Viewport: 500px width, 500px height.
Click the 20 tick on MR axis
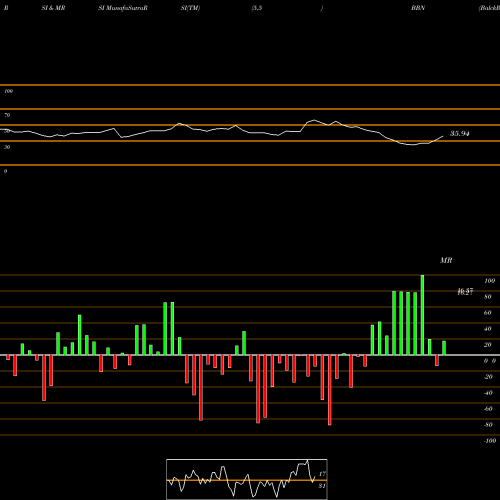[x=488, y=345]
